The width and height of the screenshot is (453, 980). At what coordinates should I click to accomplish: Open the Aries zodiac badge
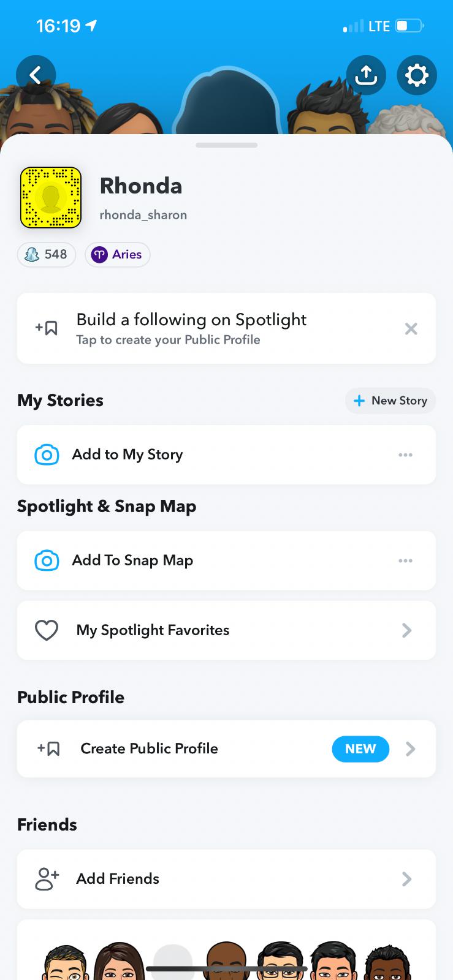117,254
